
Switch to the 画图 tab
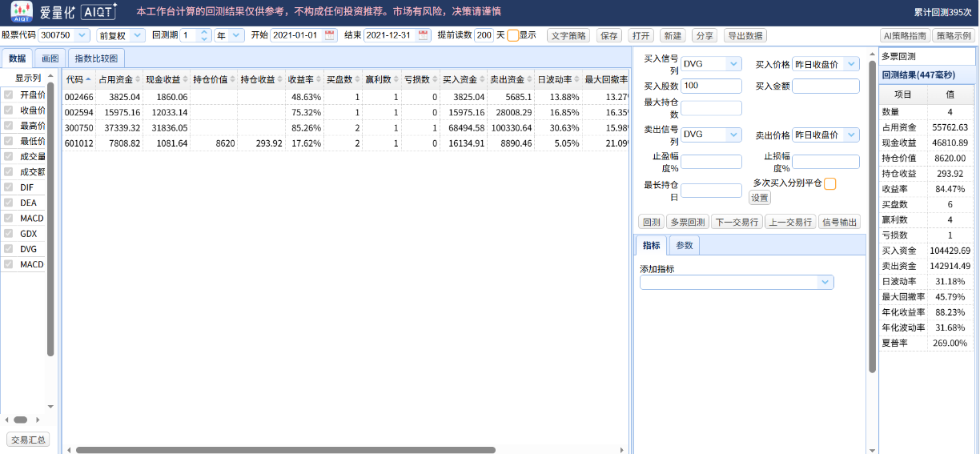[x=50, y=58]
